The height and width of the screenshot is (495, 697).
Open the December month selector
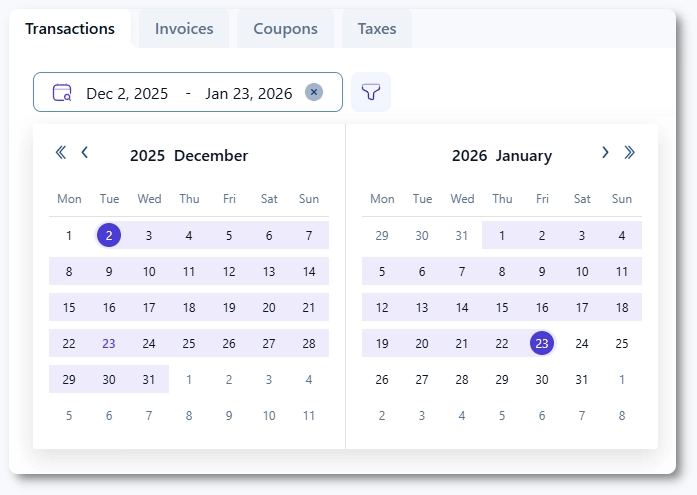(211, 156)
